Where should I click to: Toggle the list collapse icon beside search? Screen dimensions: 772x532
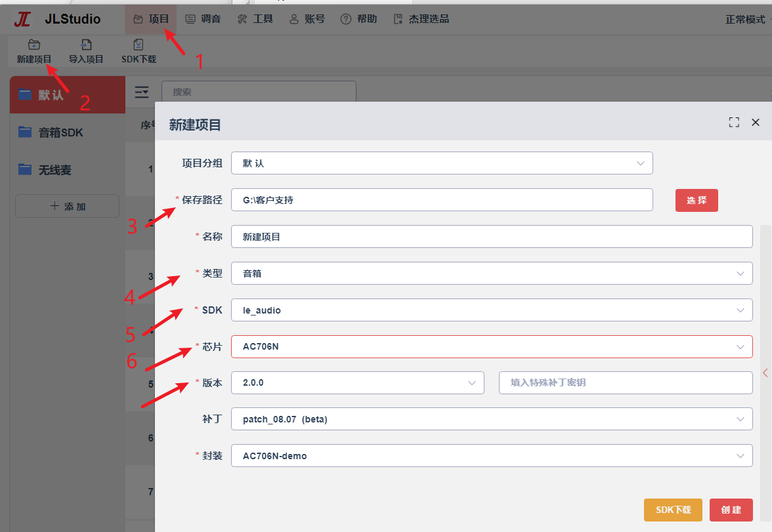(142, 92)
